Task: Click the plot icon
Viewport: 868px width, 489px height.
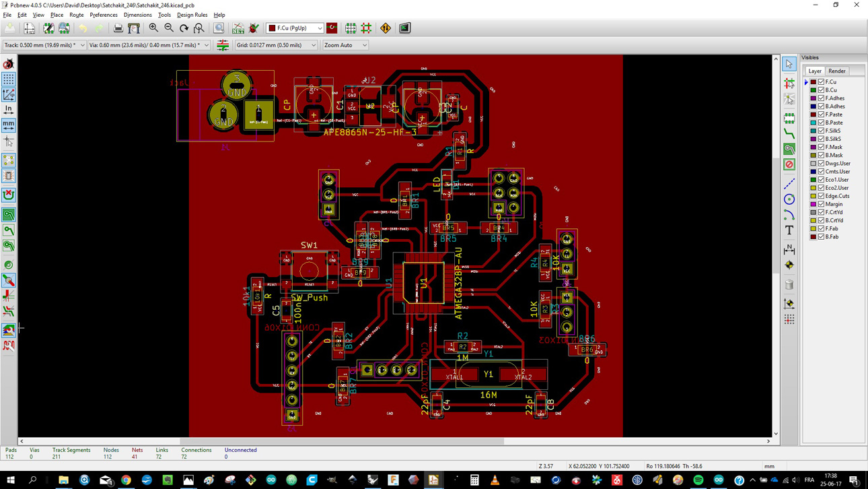Action: tap(134, 28)
